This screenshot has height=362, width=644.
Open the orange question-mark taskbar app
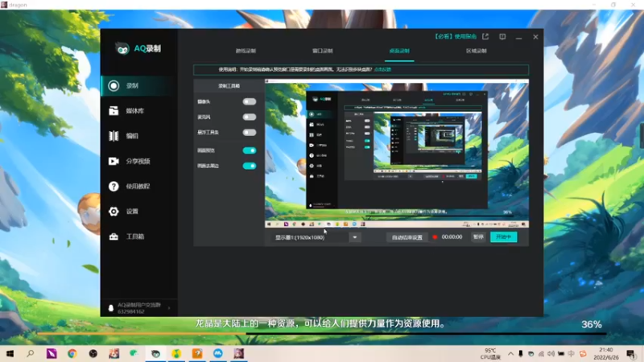197,353
